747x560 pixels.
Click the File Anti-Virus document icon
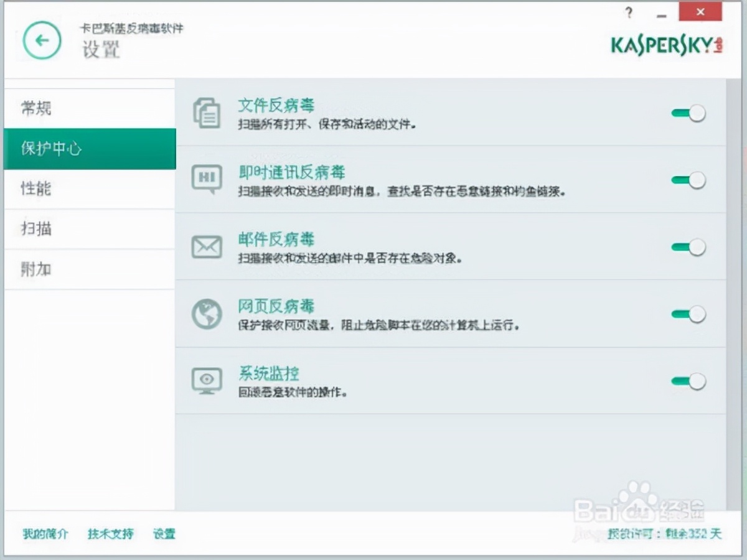click(207, 113)
